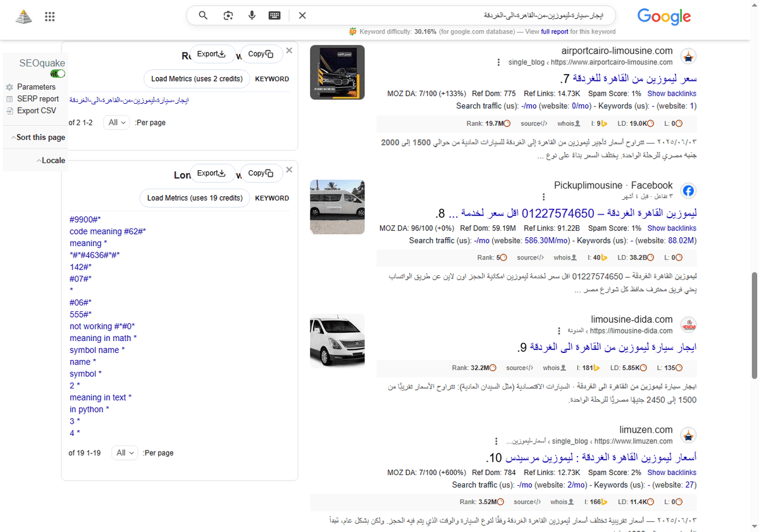The height and width of the screenshot is (532, 759).
Task: Select the Google Lens camera icon
Action: click(x=228, y=15)
